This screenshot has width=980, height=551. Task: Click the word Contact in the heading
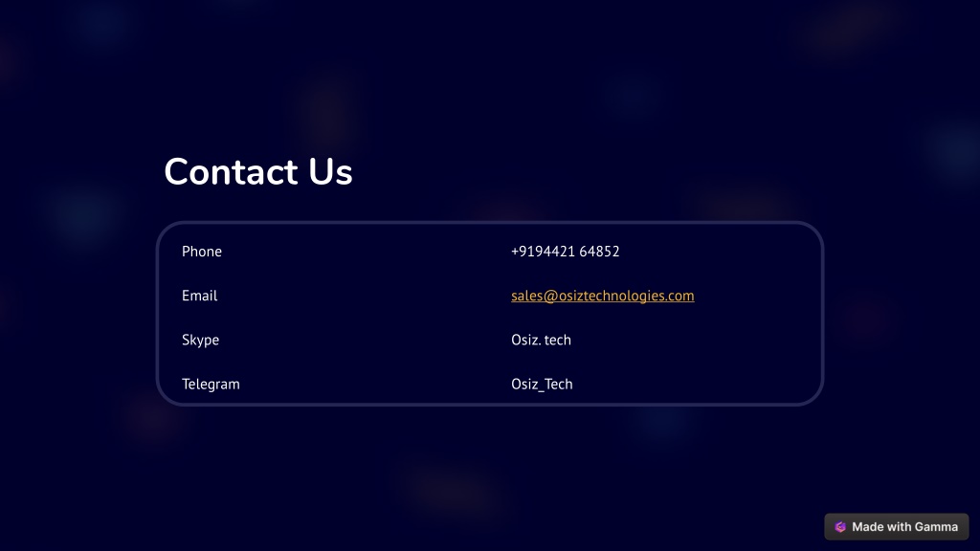pyautogui.click(x=231, y=171)
